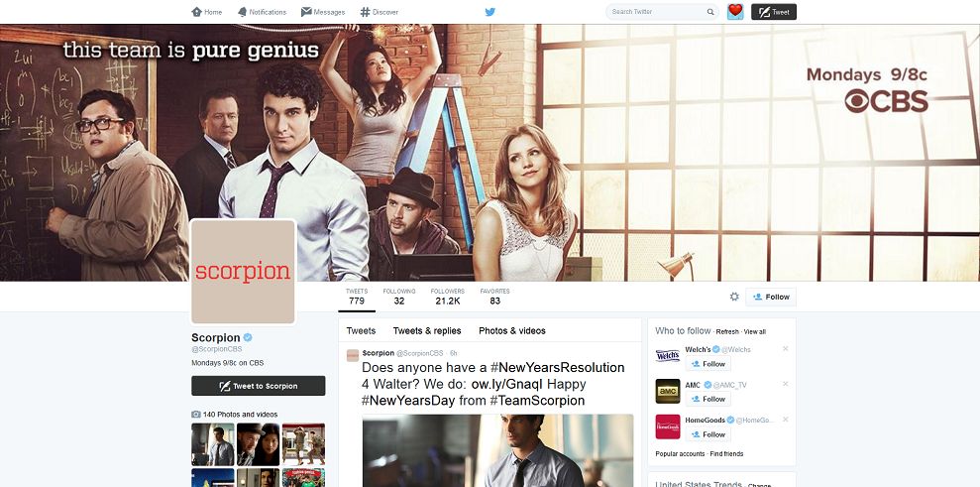The image size is (980, 487).
Task: View Followers count 21.2K
Action: coord(448,297)
